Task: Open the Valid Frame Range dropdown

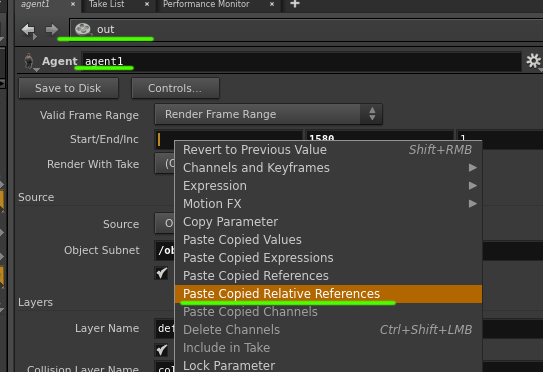Action: (x=268, y=114)
